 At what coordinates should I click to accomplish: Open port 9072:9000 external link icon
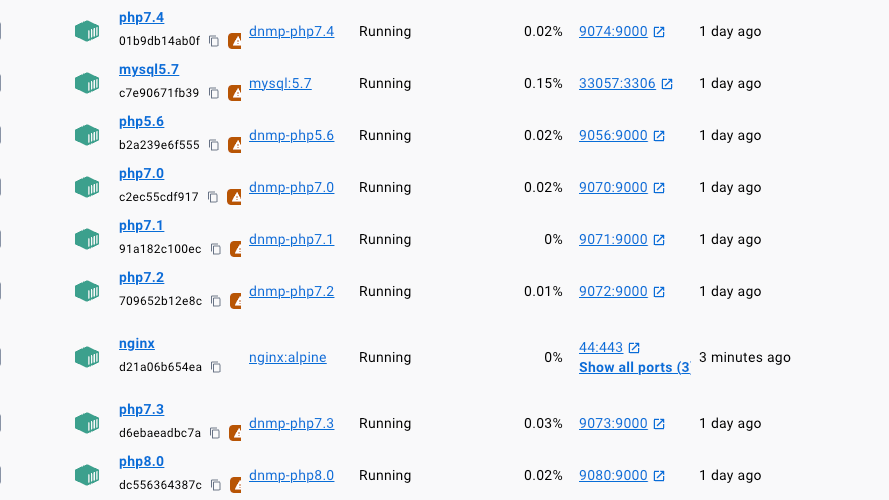(659, 292)
